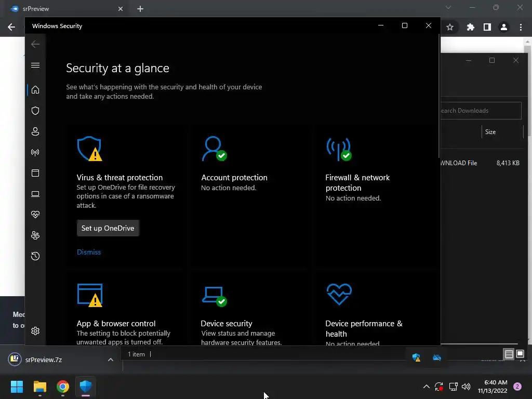This screenshot has width=532, height=399.
Task: Click Chrome back navigation arrow
Action: [x=11, y=27]
